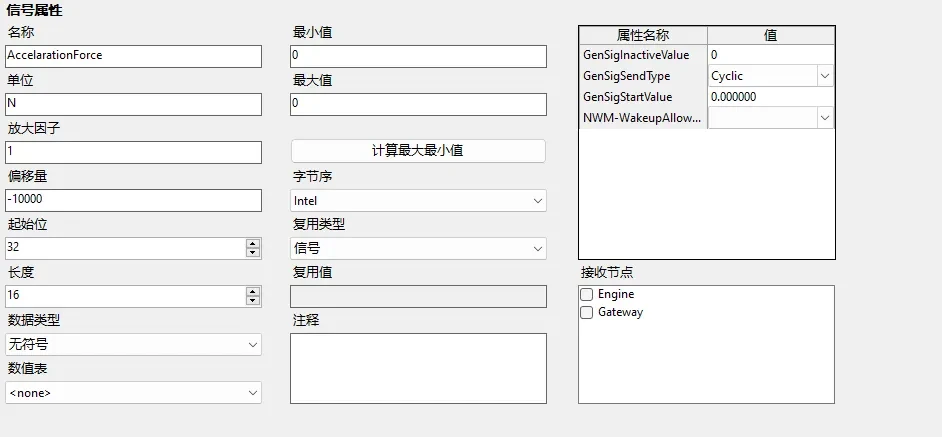
Task: Click the 最大值 maximum value field
Action: pyautogui.click(x=418, y=104)
